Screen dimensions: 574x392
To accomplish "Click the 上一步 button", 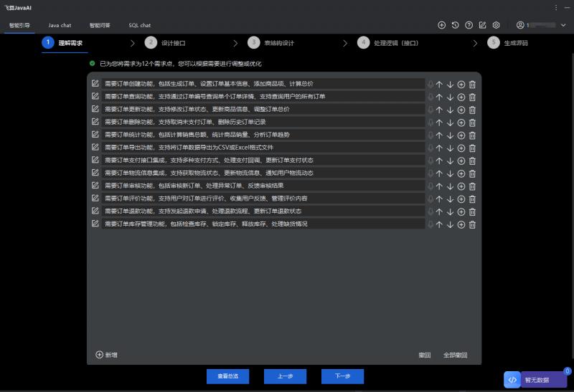I will tap(285, 376).
